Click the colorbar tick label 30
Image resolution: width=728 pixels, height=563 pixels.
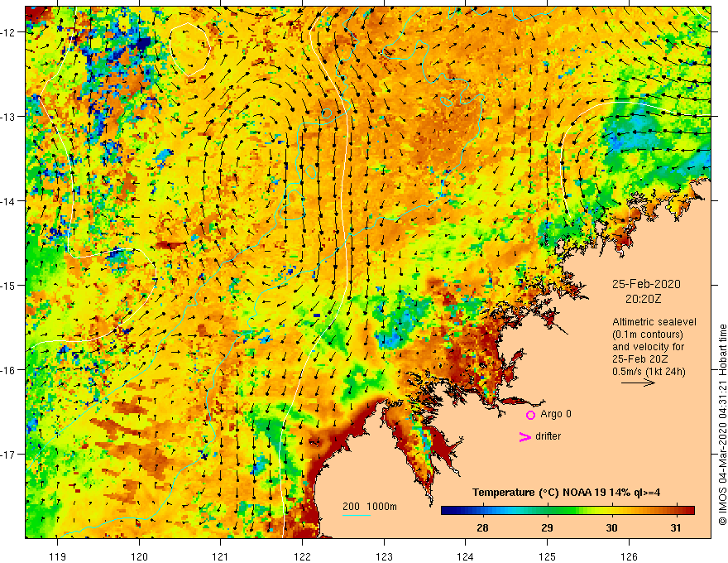point(612,527)
